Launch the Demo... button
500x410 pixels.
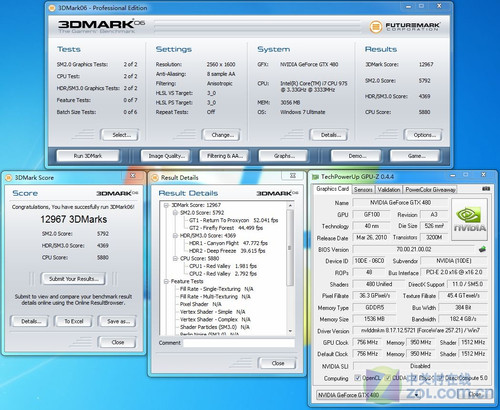(357, 156)
